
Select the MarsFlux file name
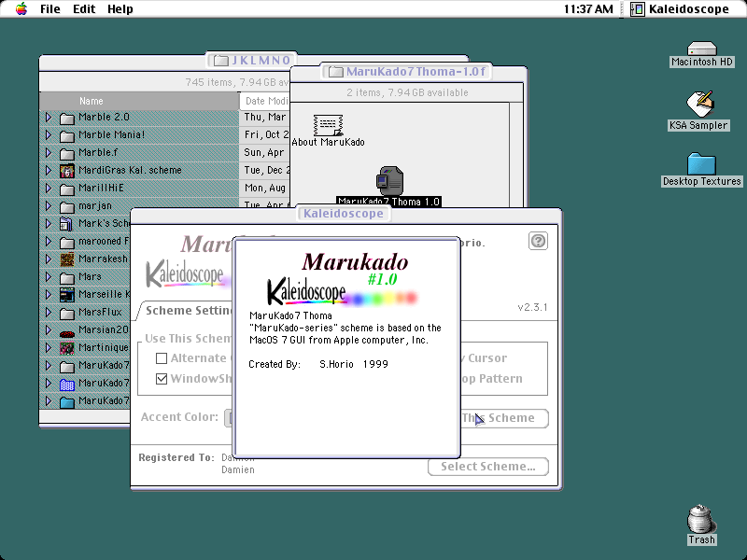pos(100,313)
